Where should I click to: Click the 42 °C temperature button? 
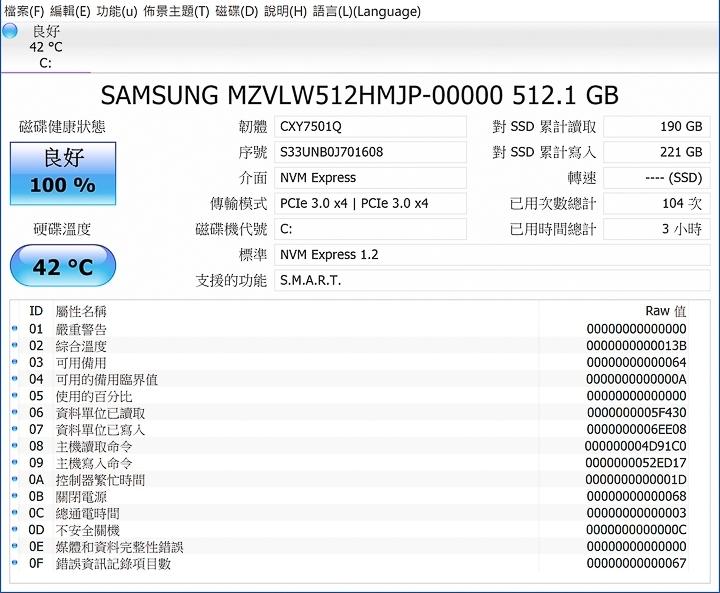[63, 267]
